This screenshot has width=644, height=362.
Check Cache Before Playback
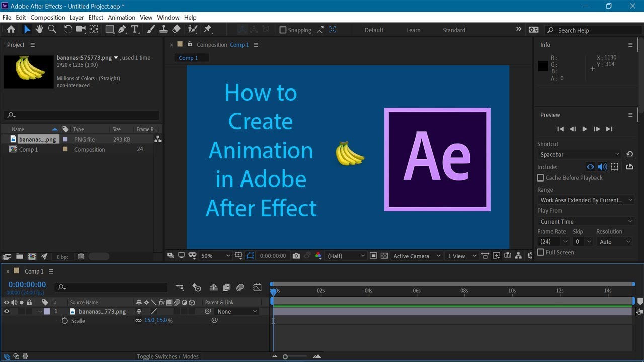(541, 178)
